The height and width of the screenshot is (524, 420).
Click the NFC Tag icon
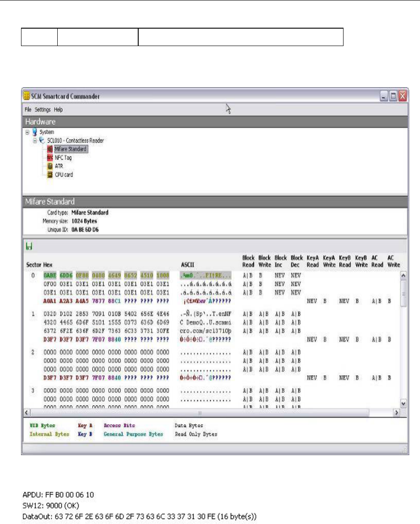click(x=50, y=157)
